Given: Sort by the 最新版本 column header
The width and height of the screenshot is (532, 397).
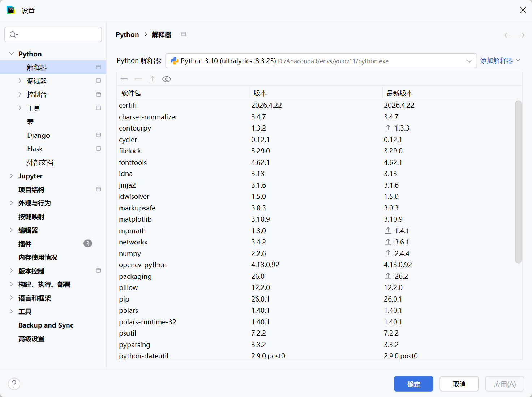Looking at the screenshot, I should [x=449, y=93].
